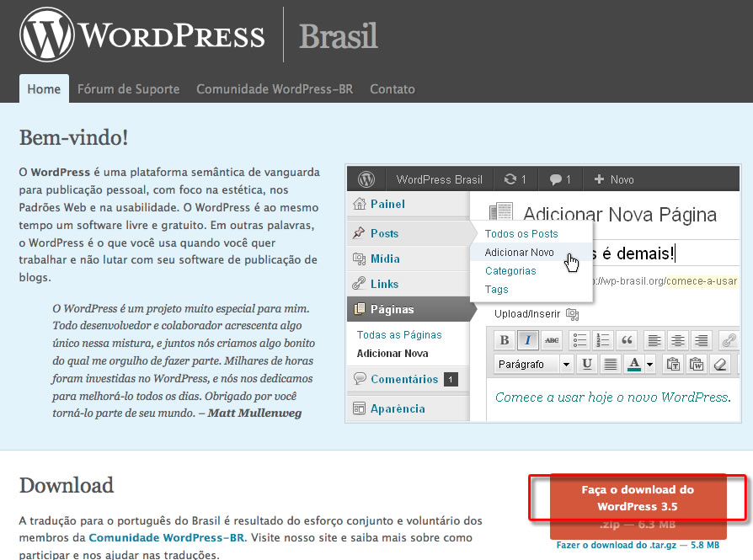The width and height of the screenshot is (753, 560).
Task: Choose Todos os Posts in the flyout
Action: tap(521, 234)
